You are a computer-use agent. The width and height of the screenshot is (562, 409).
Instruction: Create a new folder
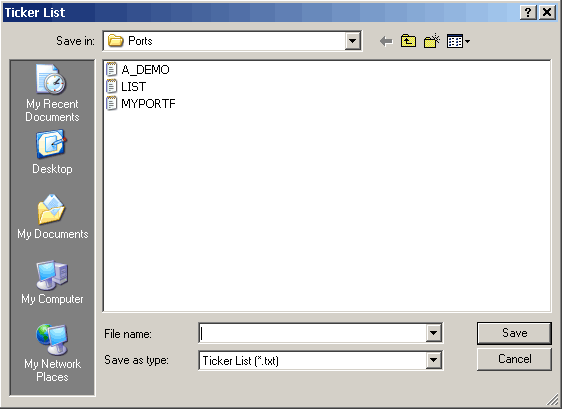click(x=432, y=41)
